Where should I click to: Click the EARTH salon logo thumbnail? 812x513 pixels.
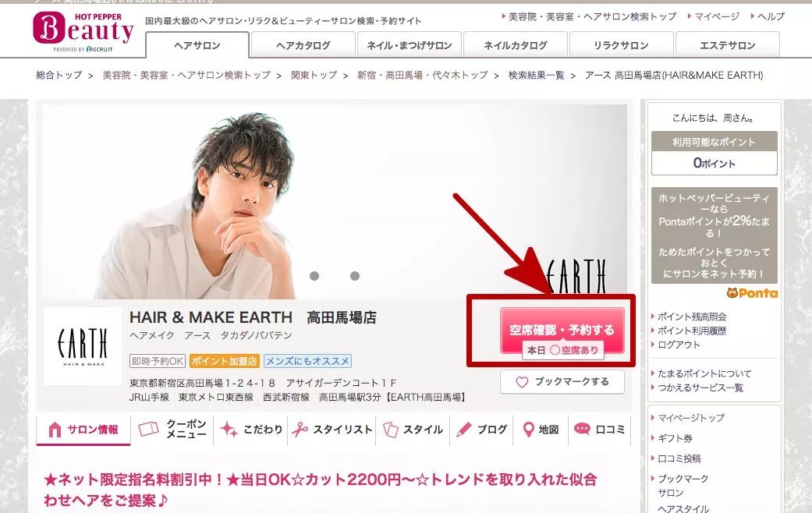click(83, 346)
